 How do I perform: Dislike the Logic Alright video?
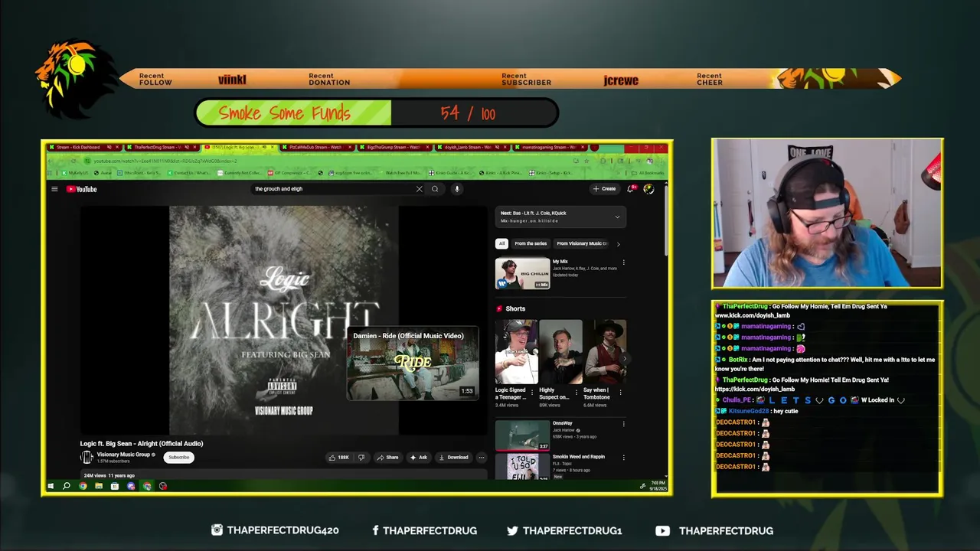[x=361, y=458]
